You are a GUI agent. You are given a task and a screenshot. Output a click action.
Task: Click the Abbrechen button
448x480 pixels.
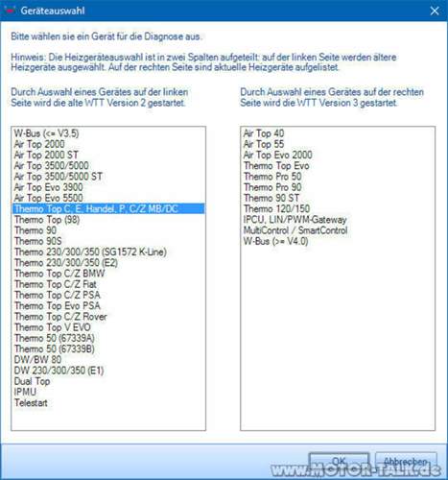[x=406, y=462]
